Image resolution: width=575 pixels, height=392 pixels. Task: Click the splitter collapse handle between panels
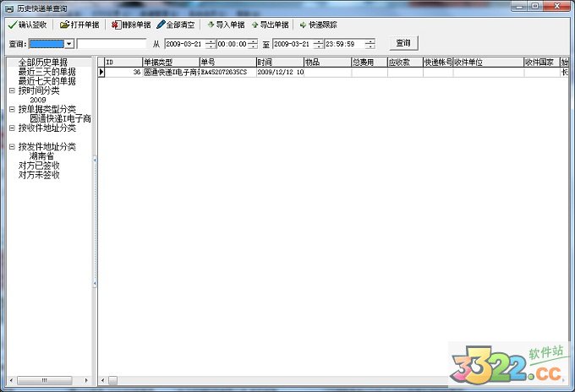(95, 221)
